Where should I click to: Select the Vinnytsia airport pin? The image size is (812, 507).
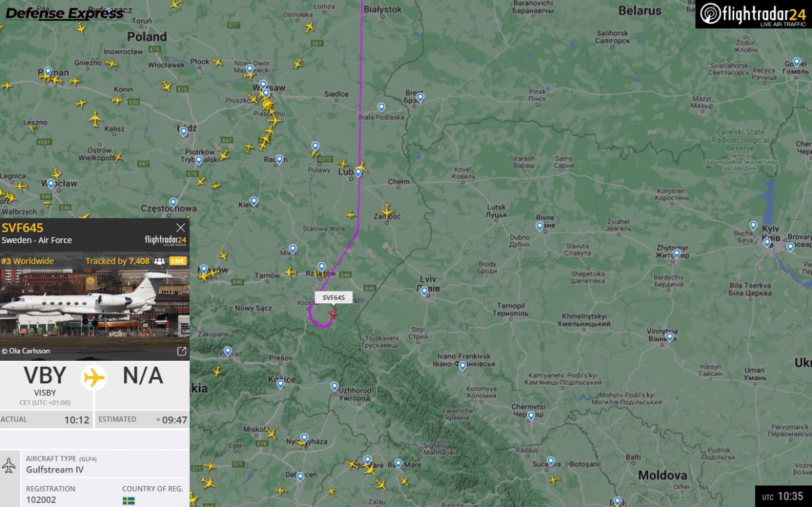[x=670, y=337]
